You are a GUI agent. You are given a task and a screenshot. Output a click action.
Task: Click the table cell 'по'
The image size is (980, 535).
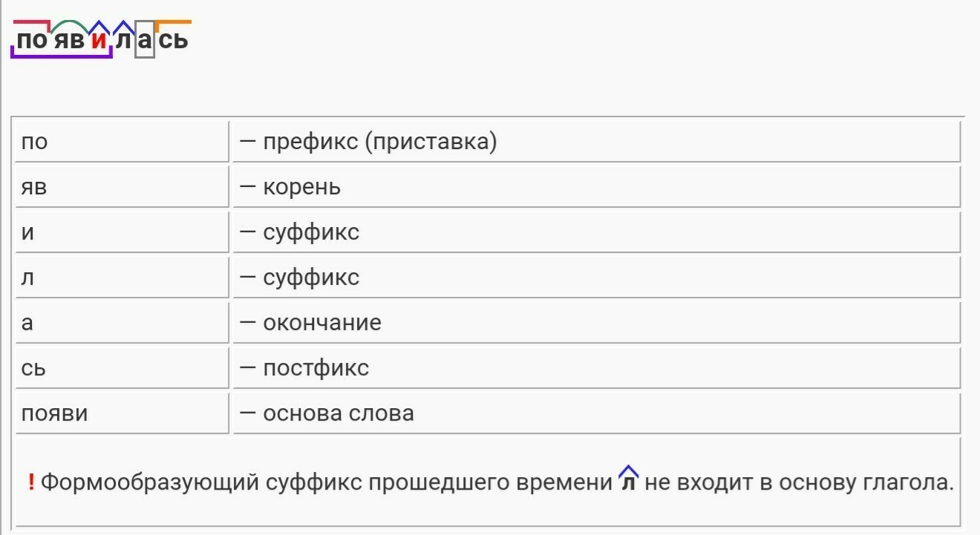(x=122, y=141)
